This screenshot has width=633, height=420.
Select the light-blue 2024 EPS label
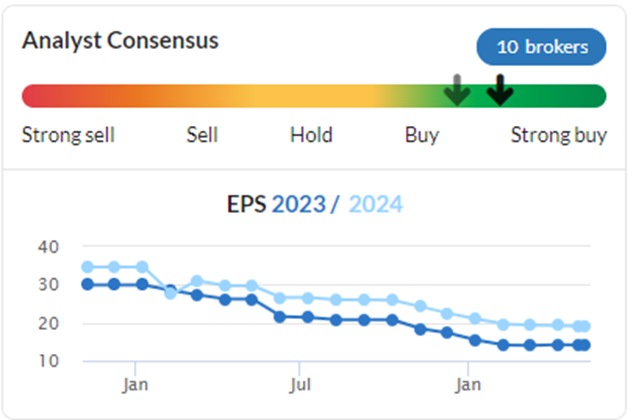point(376,204)
